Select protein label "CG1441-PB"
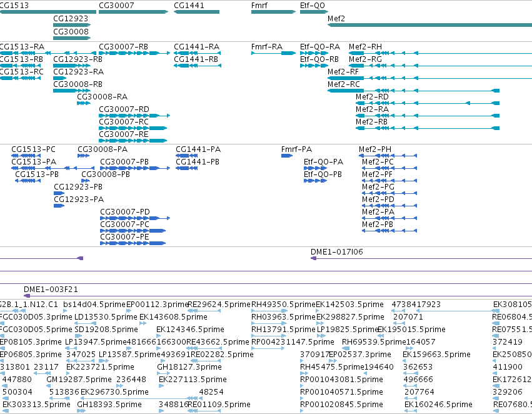Screen dimensions: 532x414 click(198, 162)
